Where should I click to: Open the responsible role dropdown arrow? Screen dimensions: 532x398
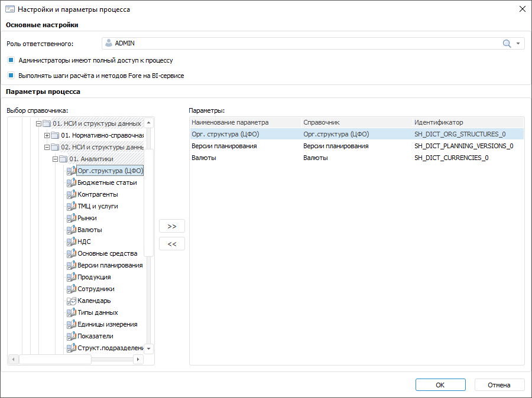point(518,43)
